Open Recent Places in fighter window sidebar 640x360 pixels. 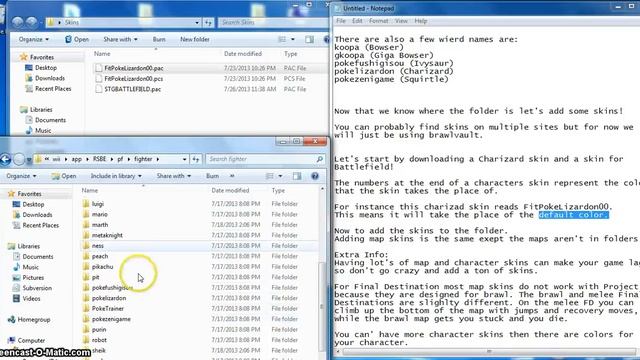(x=40, y=225)
